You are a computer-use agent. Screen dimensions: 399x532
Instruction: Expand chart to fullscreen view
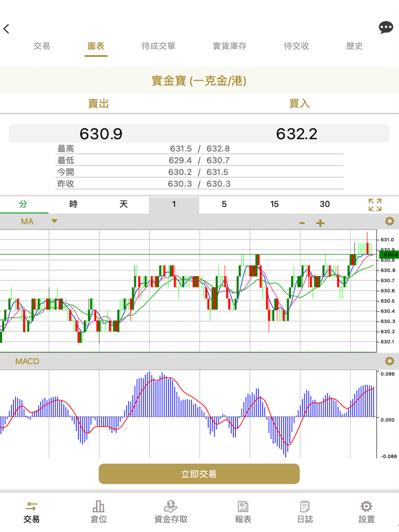pyautogui.click(x=375, y=204)
